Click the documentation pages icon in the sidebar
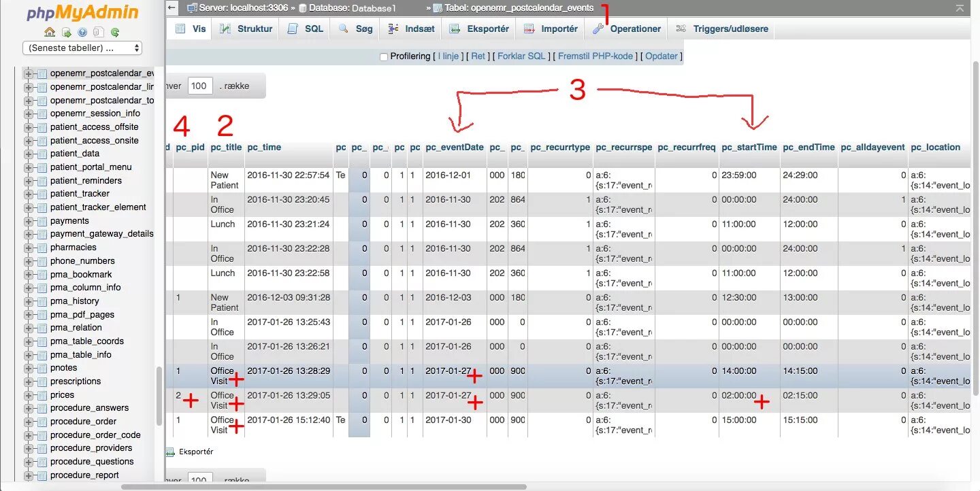Screen dimensions: 980x491 tap(99, 32)
